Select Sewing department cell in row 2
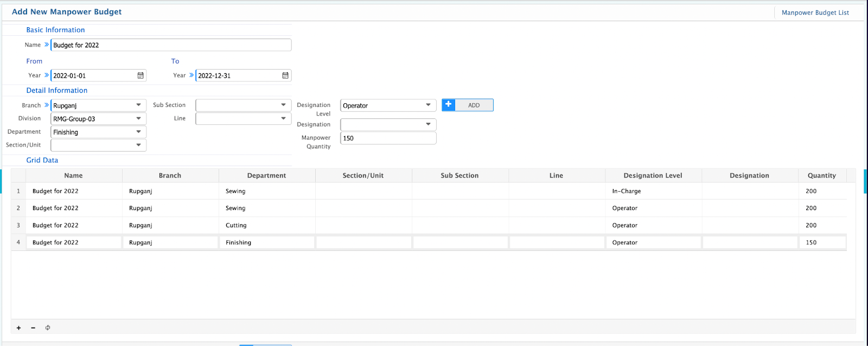This screenshot has width=868, height=346. click(x=267, y=208)
